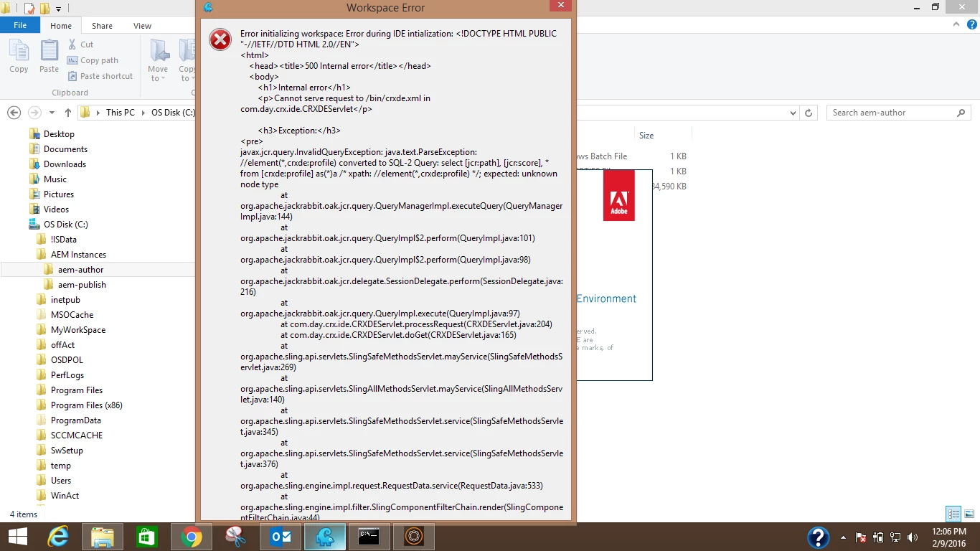Screen dimensions: 980x551
Task: Go back with the Back arrow
Action: 14,113
